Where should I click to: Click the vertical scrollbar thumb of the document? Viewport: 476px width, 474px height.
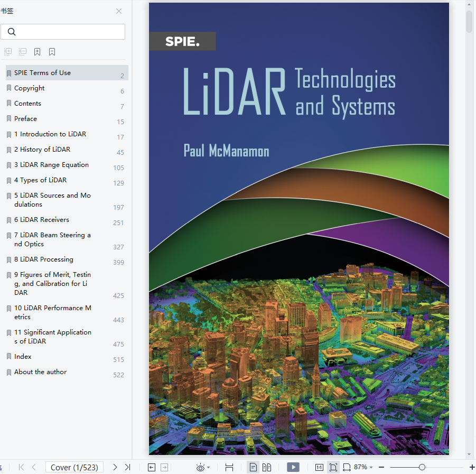(469, 21)
